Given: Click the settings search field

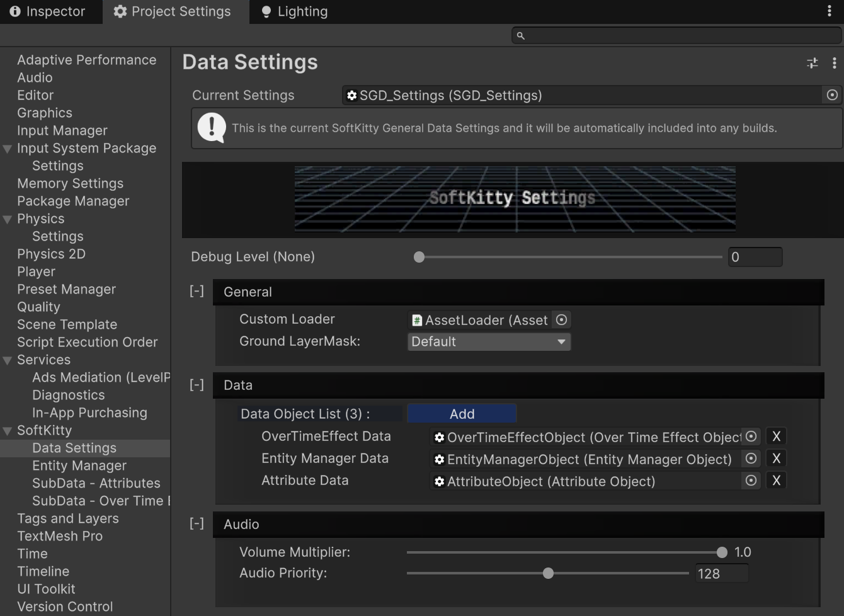Looking at the screenshot, I should pos(676,36).
